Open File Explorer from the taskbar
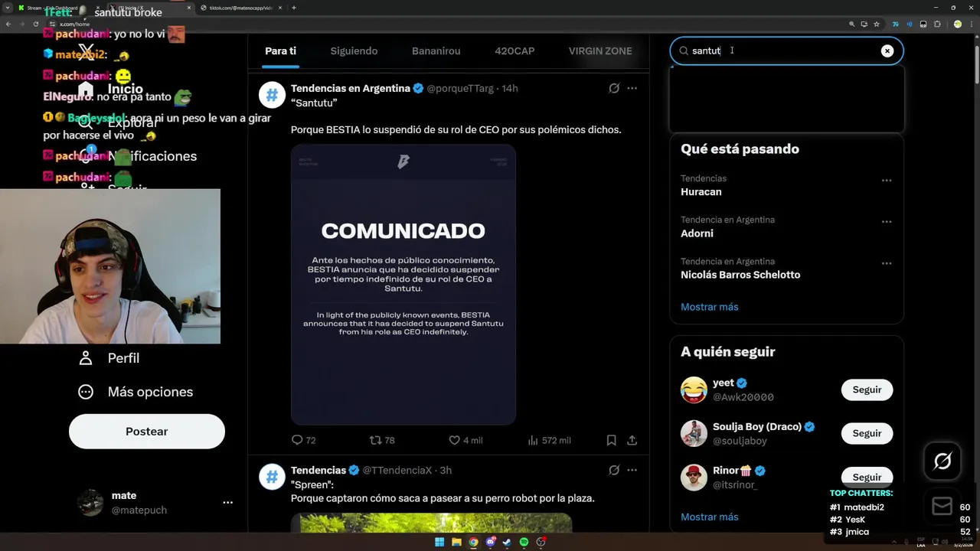 pyautogui.click(x=456, y=542)
